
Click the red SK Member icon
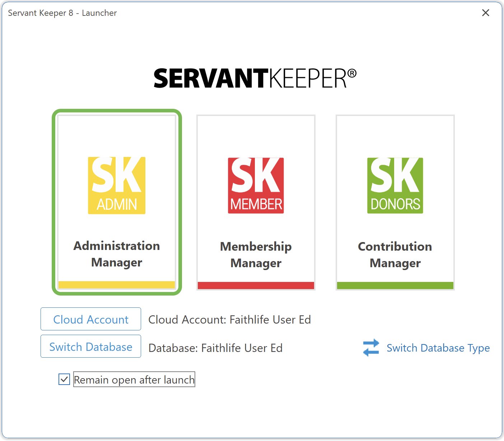click(256, 185)
